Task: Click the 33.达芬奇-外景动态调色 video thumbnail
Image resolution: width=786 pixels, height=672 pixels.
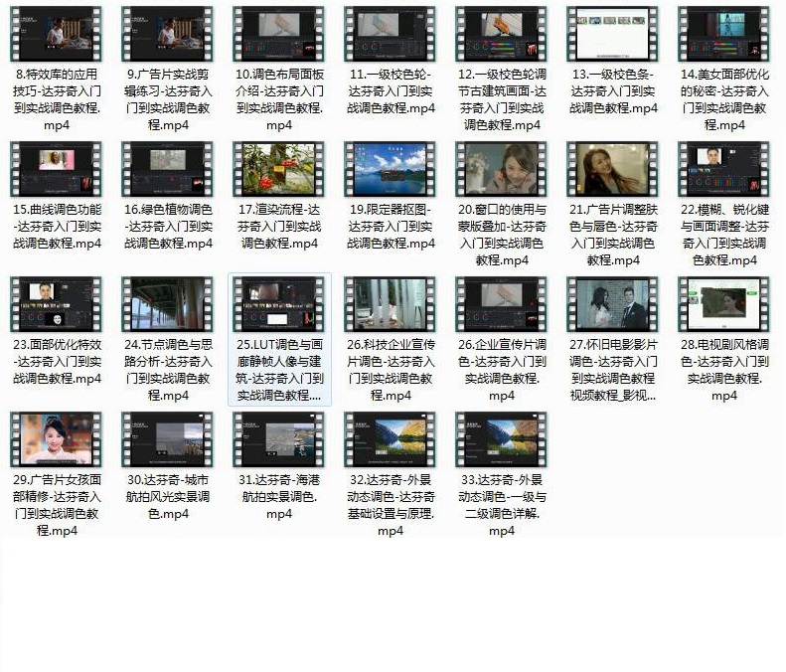Action: pos(502,439)
